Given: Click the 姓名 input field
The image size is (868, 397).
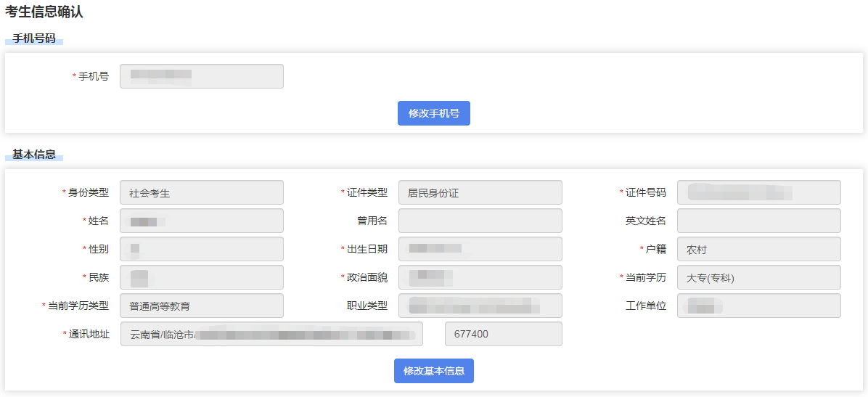Looking at the screenshot, I should coord(201,221).
